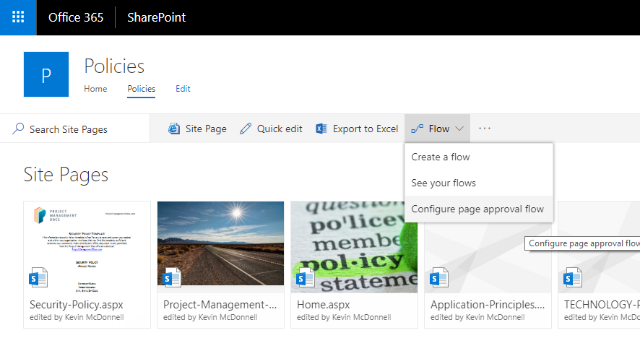
Task: Open the Office 365 app launcher waffle
Action: click(x=18, y=17)
